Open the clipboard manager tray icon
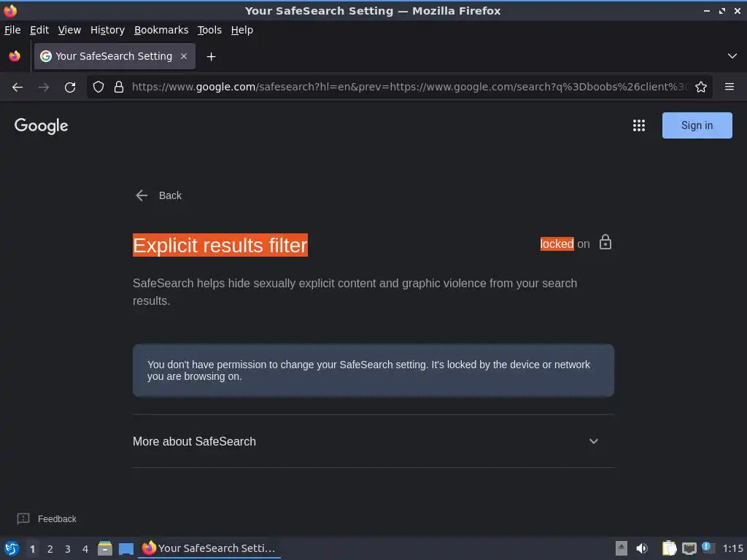This screenshot has width=747, height=560. (669, 548)
